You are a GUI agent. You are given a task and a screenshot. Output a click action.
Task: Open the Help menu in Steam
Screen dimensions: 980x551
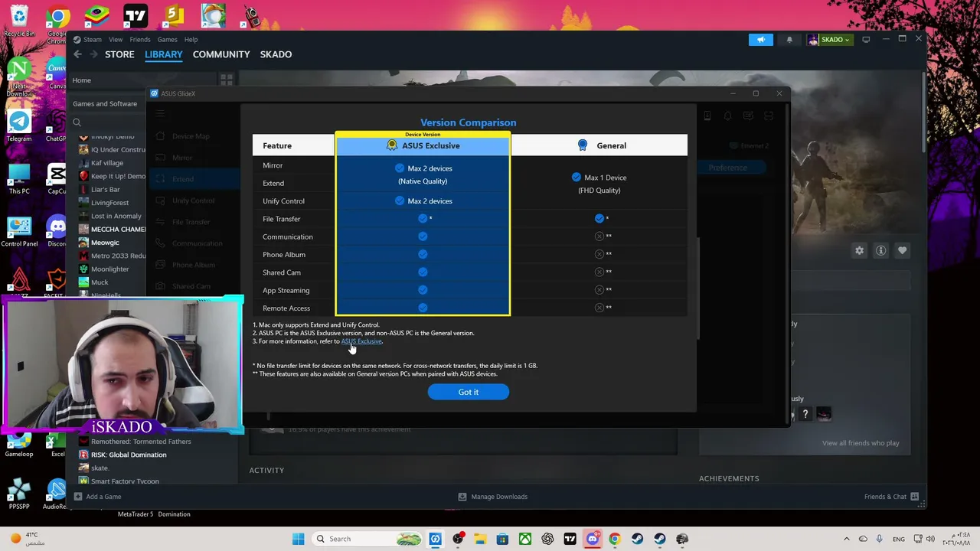[191, 40]
